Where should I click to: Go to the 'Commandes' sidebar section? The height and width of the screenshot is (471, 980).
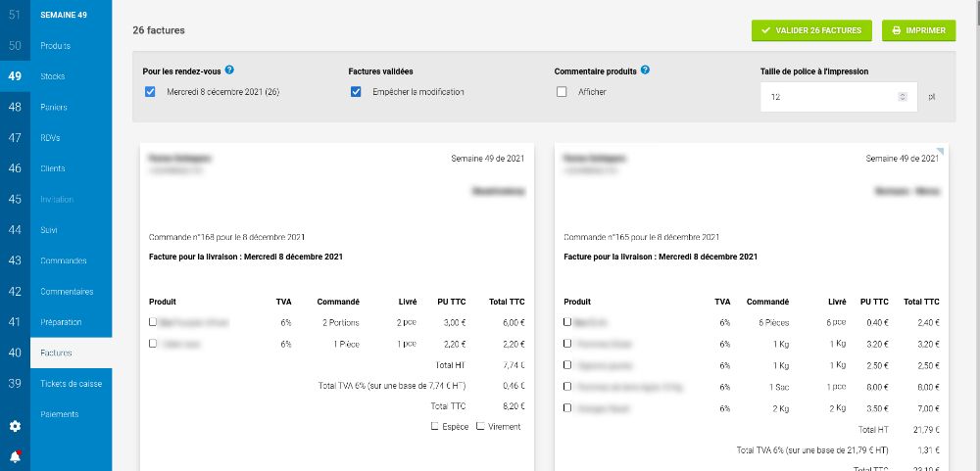pyautogui.click(x=63, y=260)
